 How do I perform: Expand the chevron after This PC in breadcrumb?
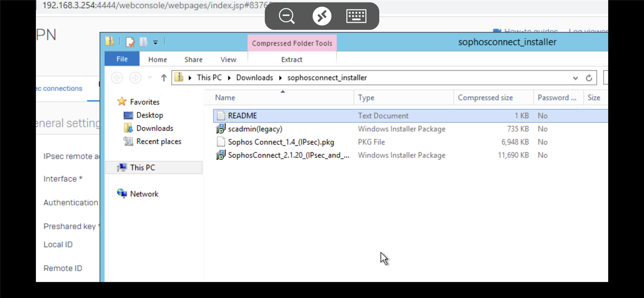[x=229, y=78]
